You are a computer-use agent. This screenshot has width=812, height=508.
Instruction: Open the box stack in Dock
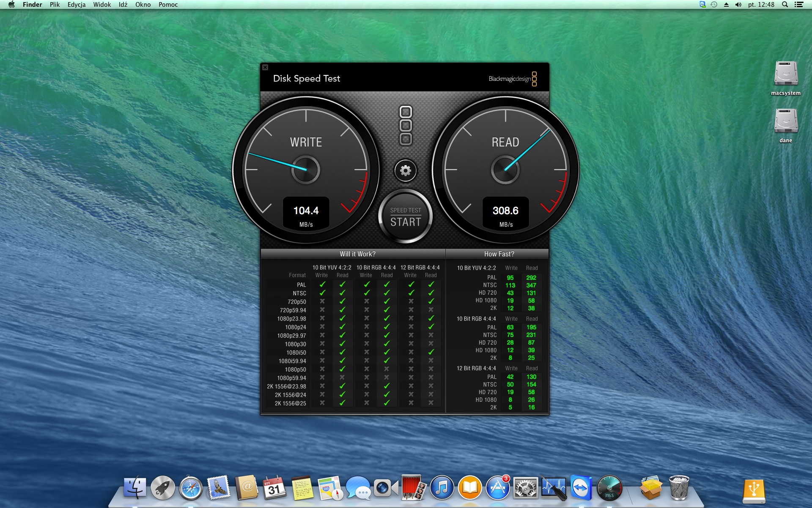pyautogui.click(x=650, y=488)
